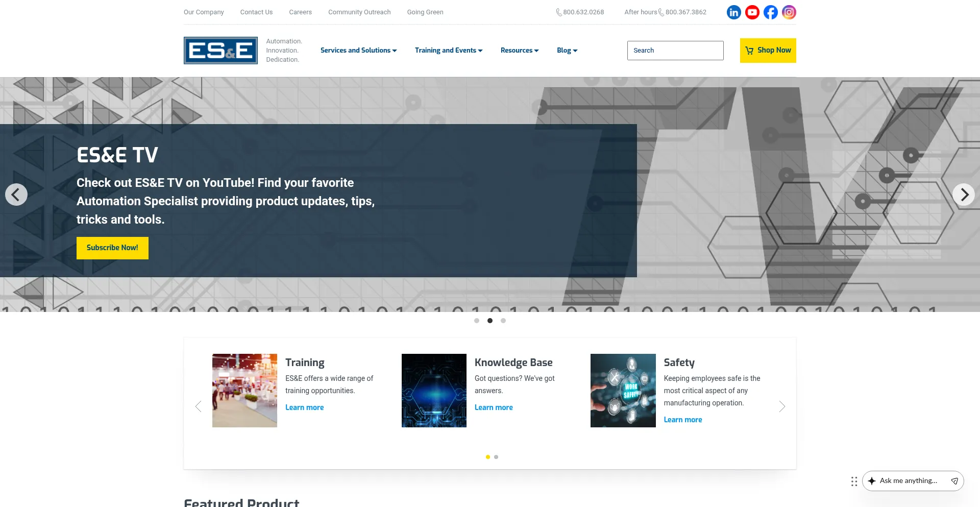The image size is (980, 507).
Task: Click the shopping cart icon on Shop Now
Action: [x=749, y=50]
